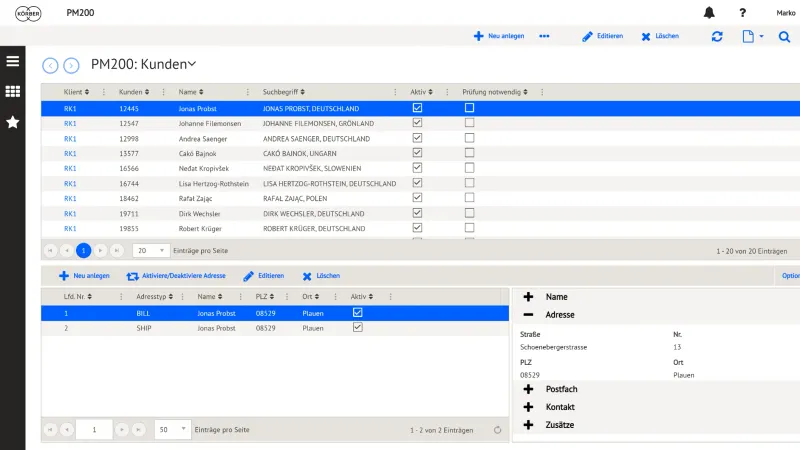Open the dropdown arrow beside document icon
Screen dimensions: 800x450
[761, 36]
